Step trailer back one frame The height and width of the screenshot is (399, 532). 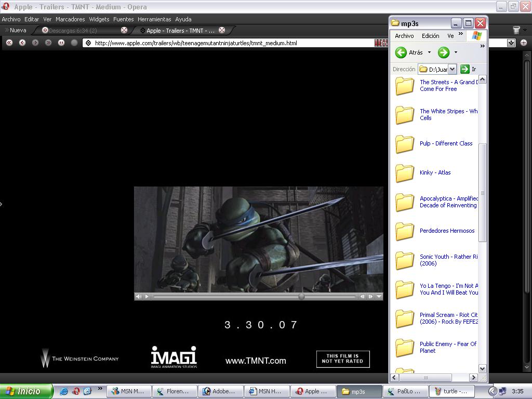[362, 297]
